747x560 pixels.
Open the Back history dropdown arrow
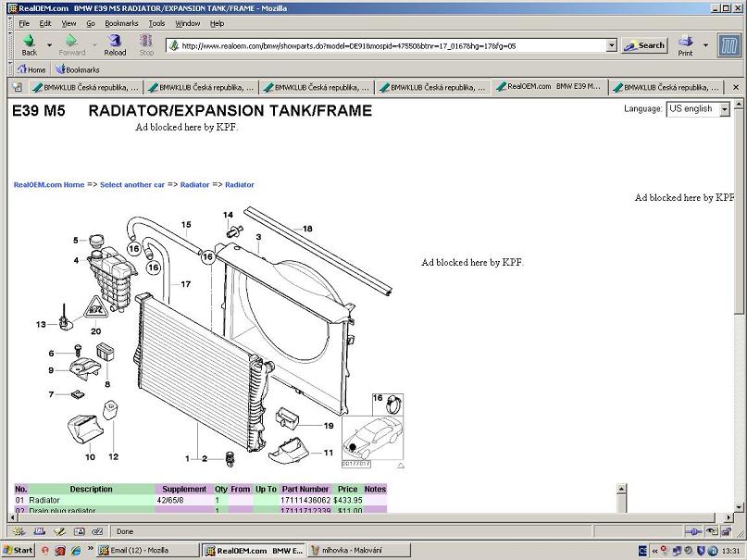click(x=49, y=45)
